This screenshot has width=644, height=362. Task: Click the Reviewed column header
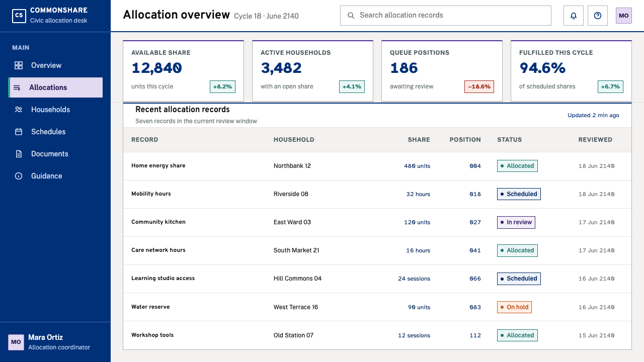[595, 140]
